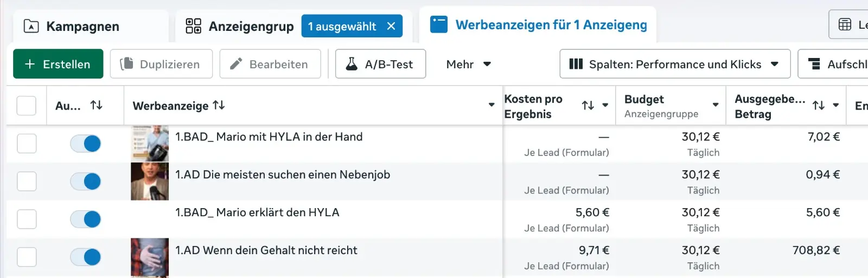The width and height of the screenshot is (868, 278).
Task: Select checkbox for Die meisten suchen einen Nebenjob
Action: point(27,182)
